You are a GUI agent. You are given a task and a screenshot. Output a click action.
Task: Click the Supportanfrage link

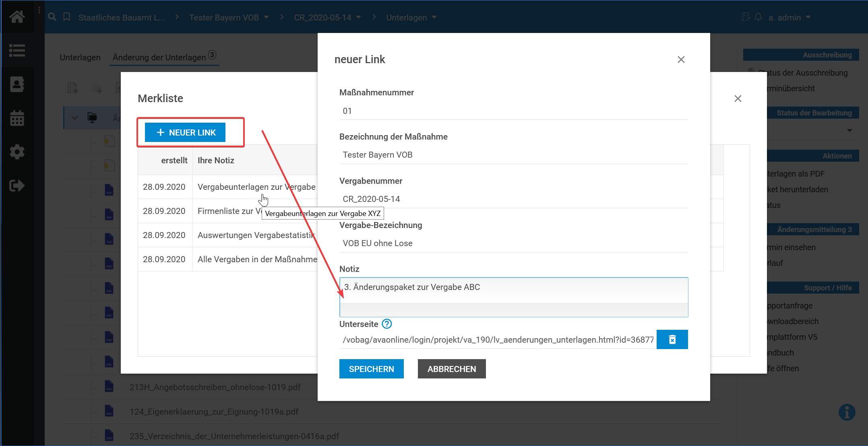click(x=790, y=306)
